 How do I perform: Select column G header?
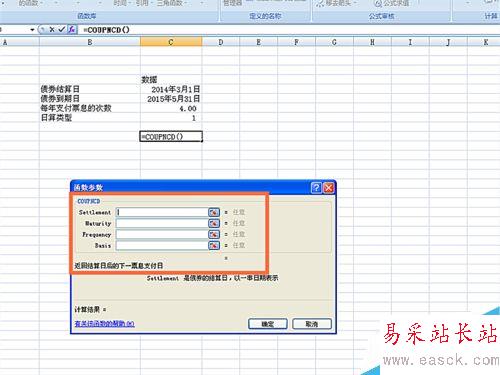click(334, 42)
